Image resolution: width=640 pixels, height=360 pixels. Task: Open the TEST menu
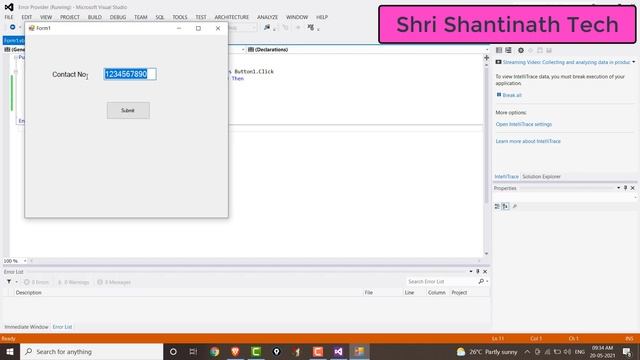pos(201,17)
